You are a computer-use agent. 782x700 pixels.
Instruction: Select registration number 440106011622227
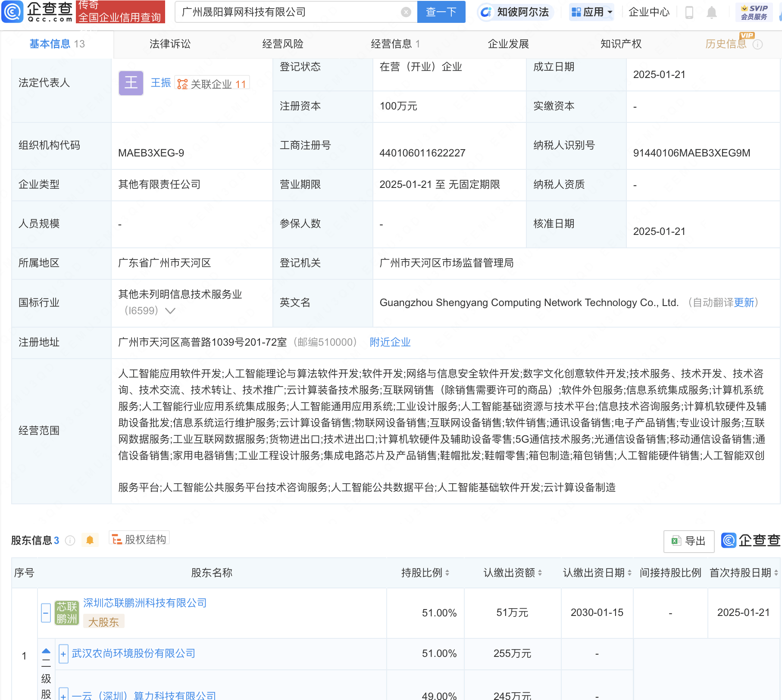point(422,153)
